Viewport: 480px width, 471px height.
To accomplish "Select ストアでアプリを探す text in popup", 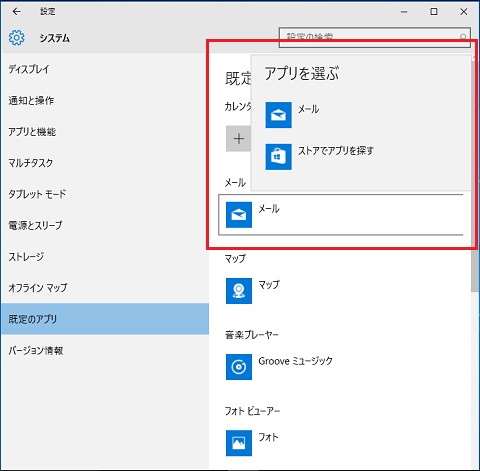I will click(336, 151).
